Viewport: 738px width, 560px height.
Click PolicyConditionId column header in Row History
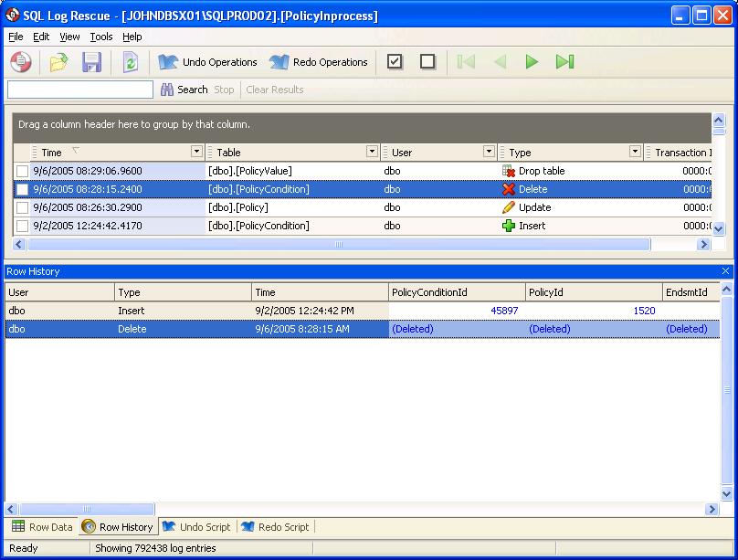click(x=457, y=292)
